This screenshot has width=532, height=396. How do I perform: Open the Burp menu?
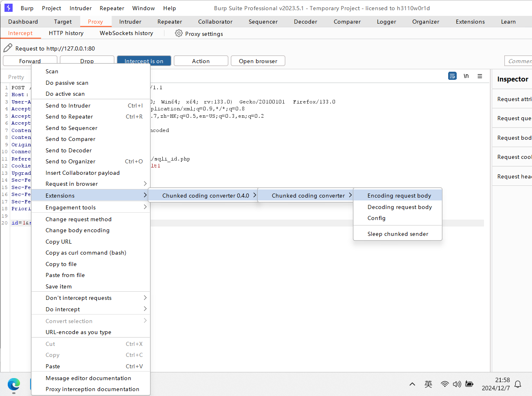[x=27, y=8]
